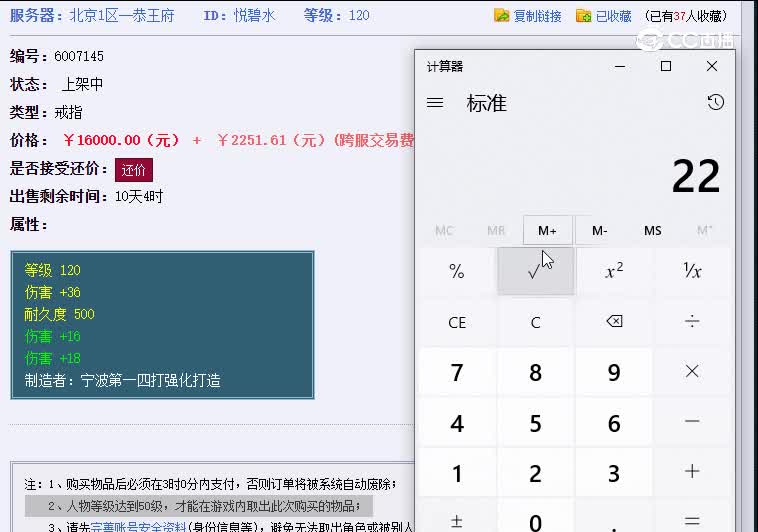The width and height of the screenshot is (758, 532).
Task: Click the square root button
Action: (536, 271)
